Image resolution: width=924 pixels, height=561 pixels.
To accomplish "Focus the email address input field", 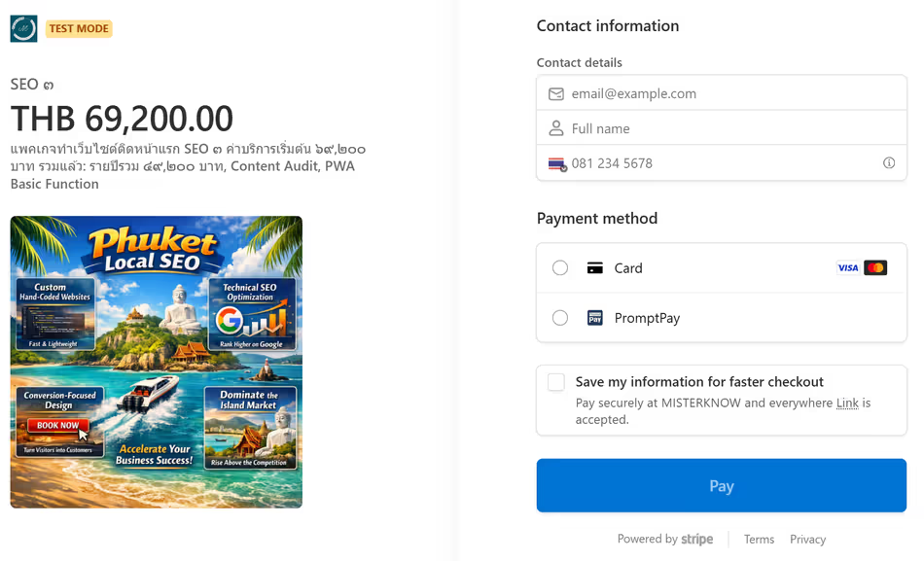I will click(x=729, y=94).
